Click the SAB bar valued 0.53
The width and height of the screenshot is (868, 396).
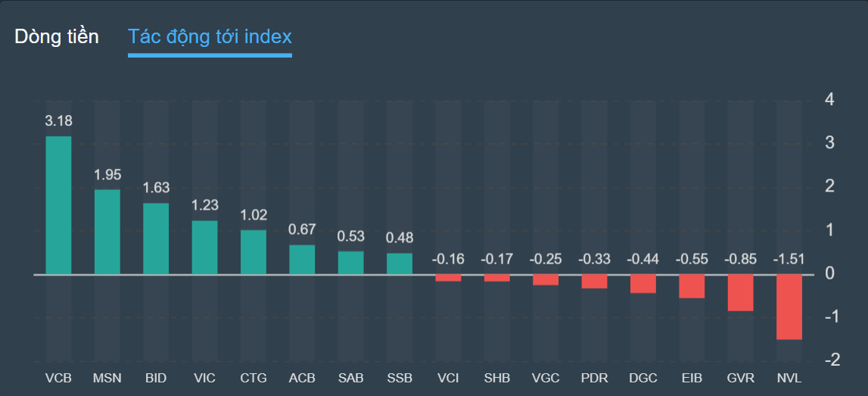(x=350, y=262)
